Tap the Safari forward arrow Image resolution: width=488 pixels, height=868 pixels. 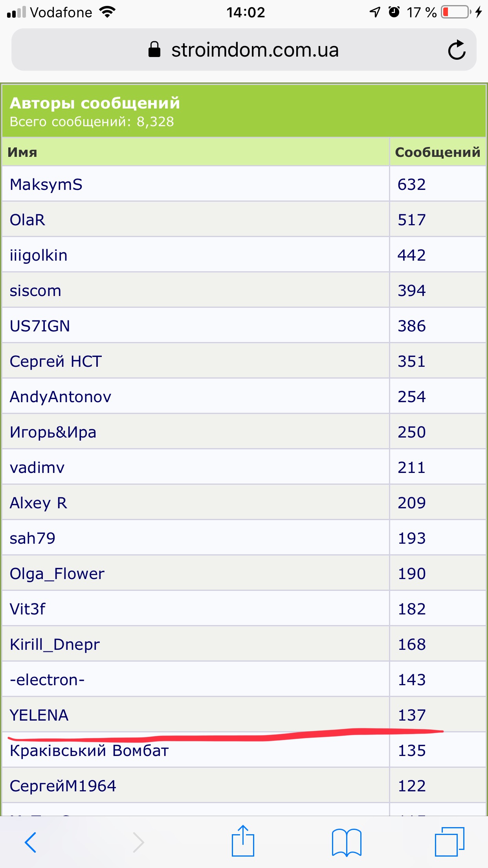(x=138, y=842)
